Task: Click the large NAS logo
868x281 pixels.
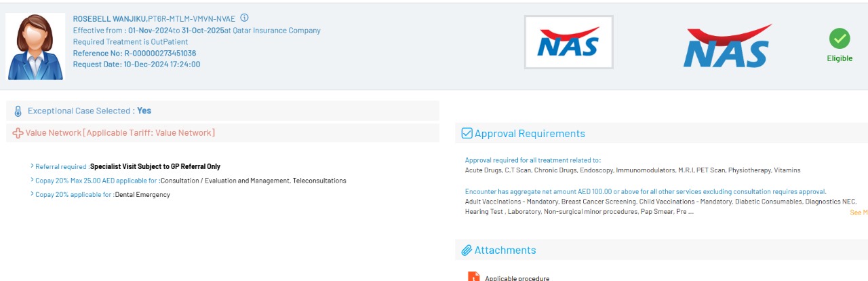Action: 728,46
